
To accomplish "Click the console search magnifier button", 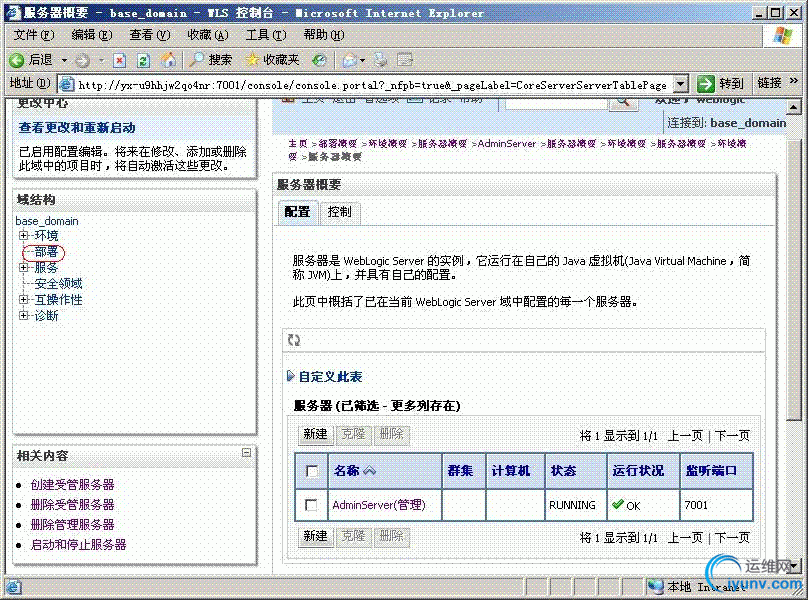I will [623, 102].
